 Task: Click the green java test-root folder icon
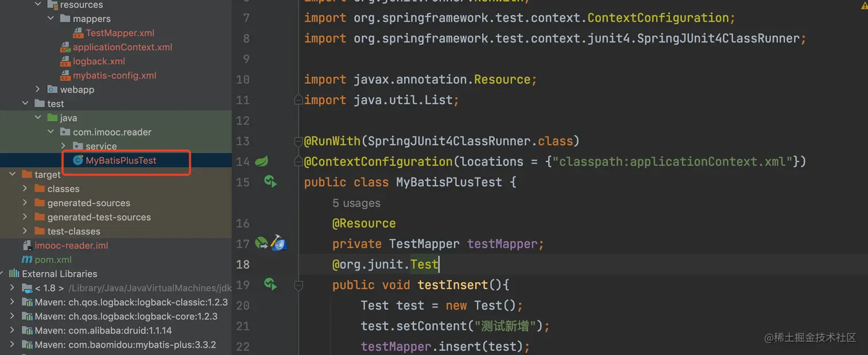(x=52, y=118)
